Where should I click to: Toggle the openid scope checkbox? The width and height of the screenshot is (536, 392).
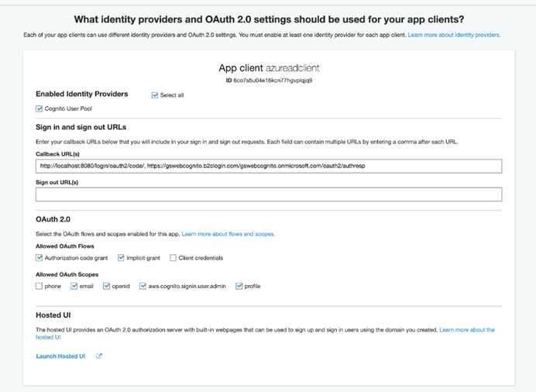click(106, 286)
